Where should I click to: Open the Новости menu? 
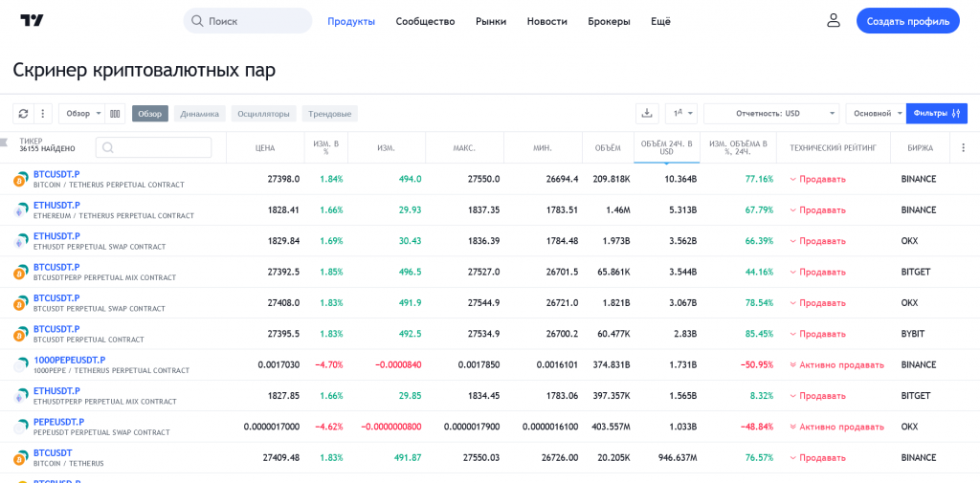tap(546, 21)
